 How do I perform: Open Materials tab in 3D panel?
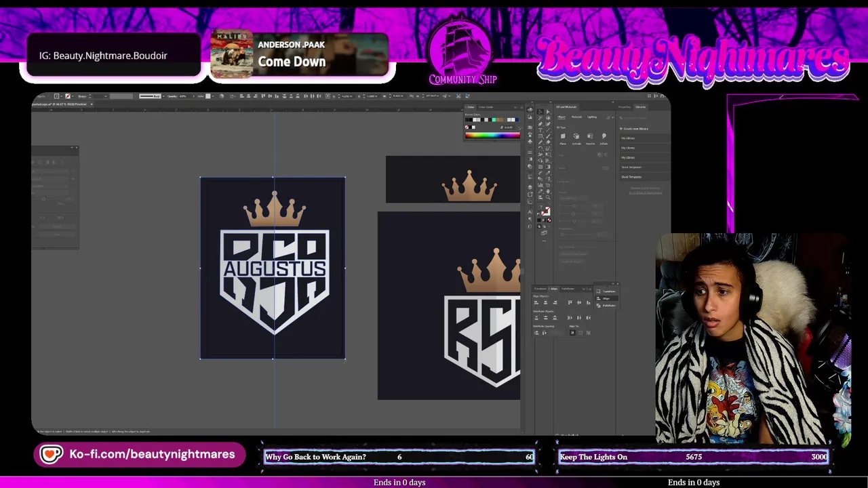[x=576, y=117]
